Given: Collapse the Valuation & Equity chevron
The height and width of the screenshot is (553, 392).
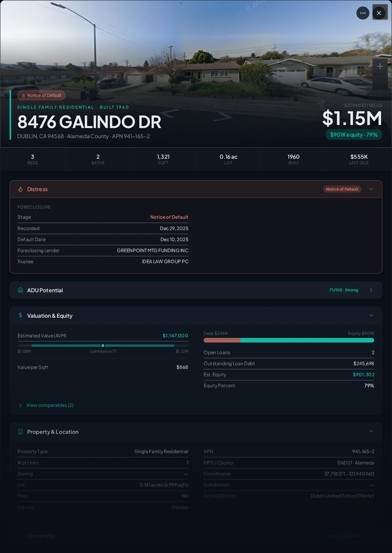Looking at the screenshot, I should pos(371,315).
